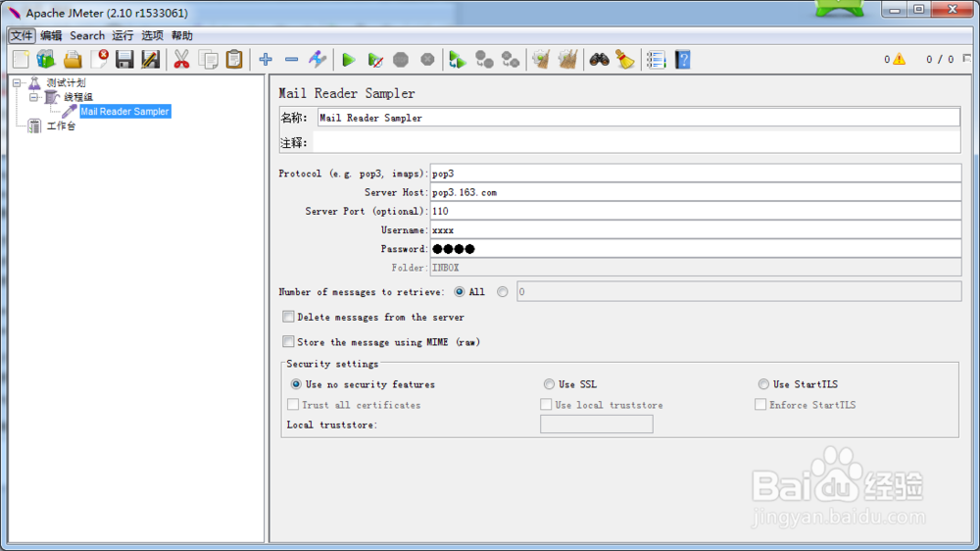
Task: Paste using the clipboard icon
Action: coord(234,60)
